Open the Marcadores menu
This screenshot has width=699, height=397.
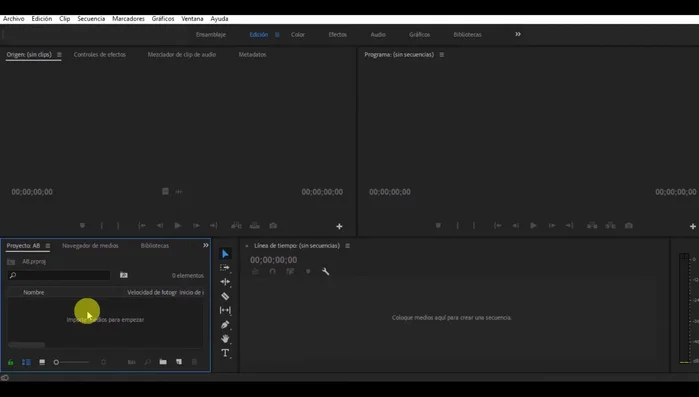coord(128,19)
